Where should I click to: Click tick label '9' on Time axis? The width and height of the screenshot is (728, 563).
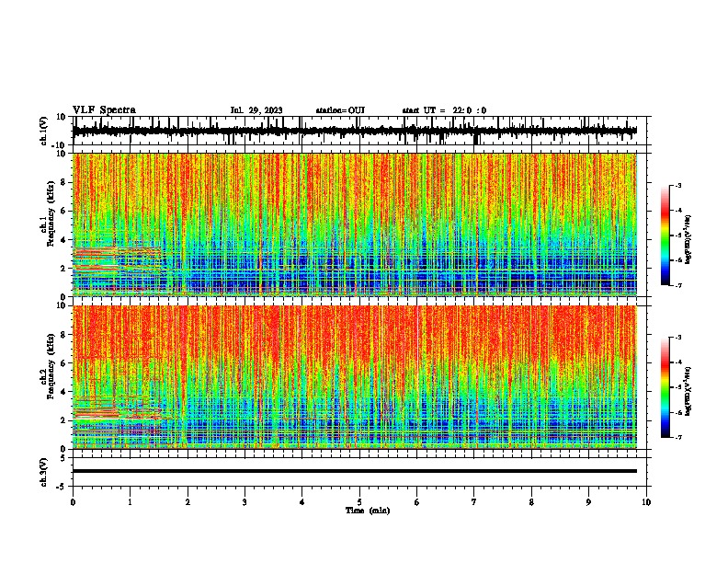click(x=588, y=502)
